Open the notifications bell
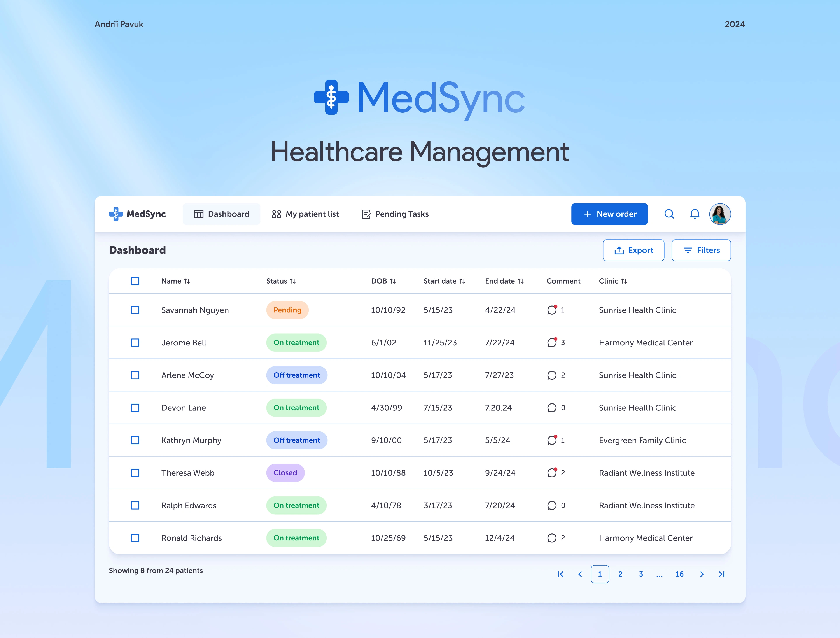Viewport: 840px width, 638px height. click(x=695, y=214)
